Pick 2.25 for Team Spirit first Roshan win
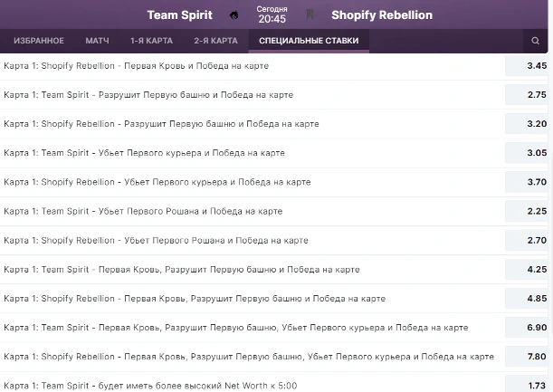This screenshot has width=553, height=392. tap(527, 211)
